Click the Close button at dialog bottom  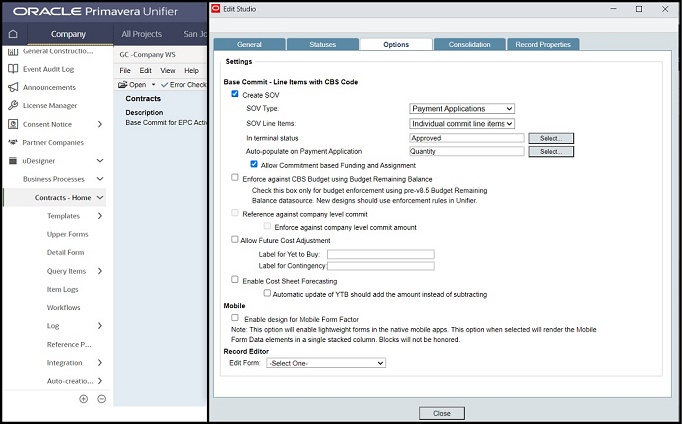click(442, 413)
